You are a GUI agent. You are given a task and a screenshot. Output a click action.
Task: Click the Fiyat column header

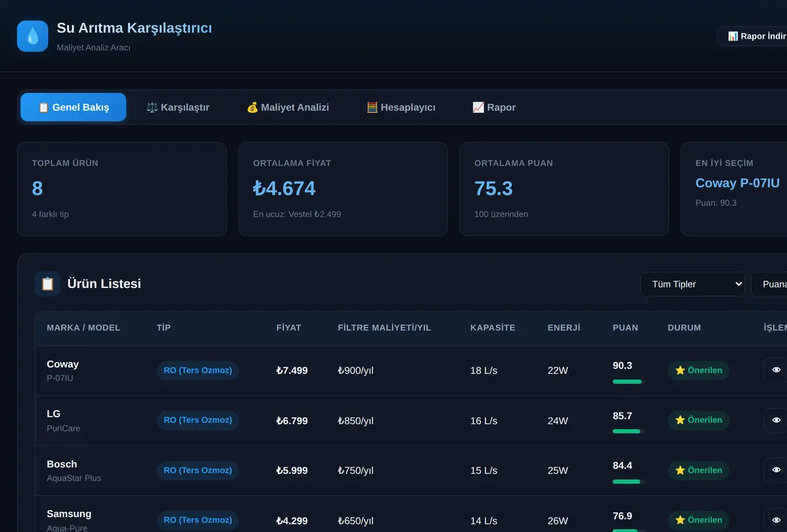pos(289,327)
